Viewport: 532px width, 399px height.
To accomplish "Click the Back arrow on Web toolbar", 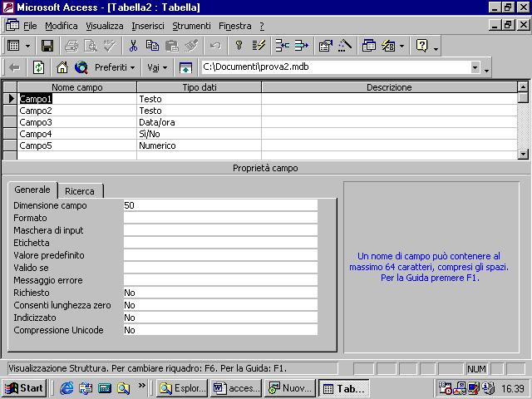I will tap(14, 67).
